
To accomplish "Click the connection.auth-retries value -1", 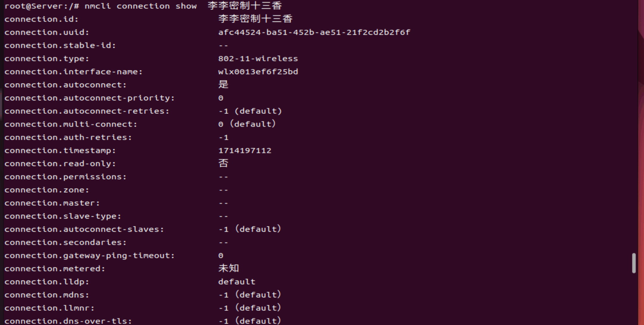I will pos(223,137).
